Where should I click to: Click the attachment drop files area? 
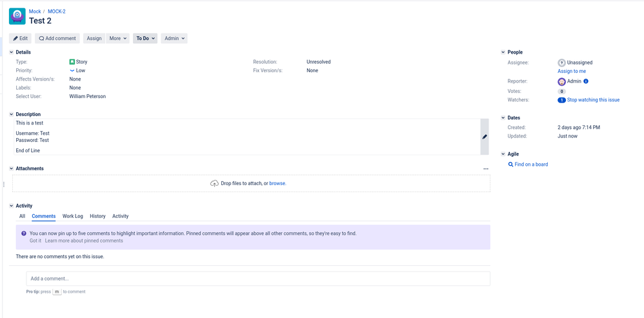pos(251,183)
